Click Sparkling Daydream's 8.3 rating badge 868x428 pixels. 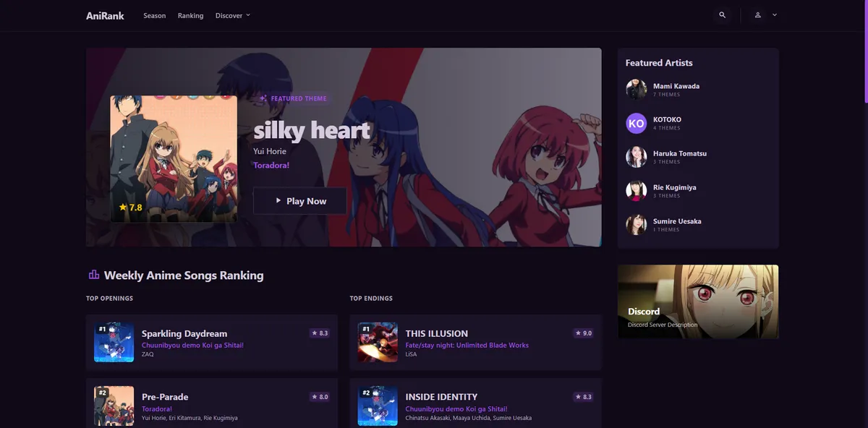(x=319, y=333)
